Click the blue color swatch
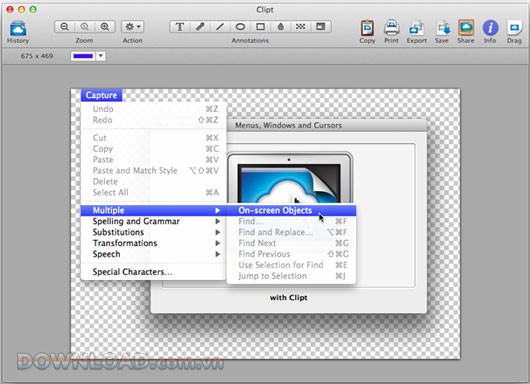This screenshot has width=530, height=384. (x=83, y=56)
